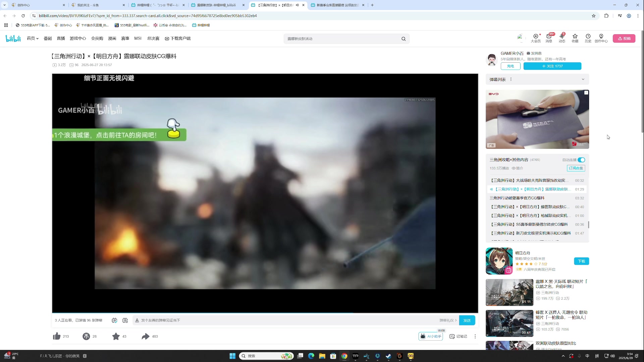
Task: Open the 漫画 nav item
Action: coord(112,38)
